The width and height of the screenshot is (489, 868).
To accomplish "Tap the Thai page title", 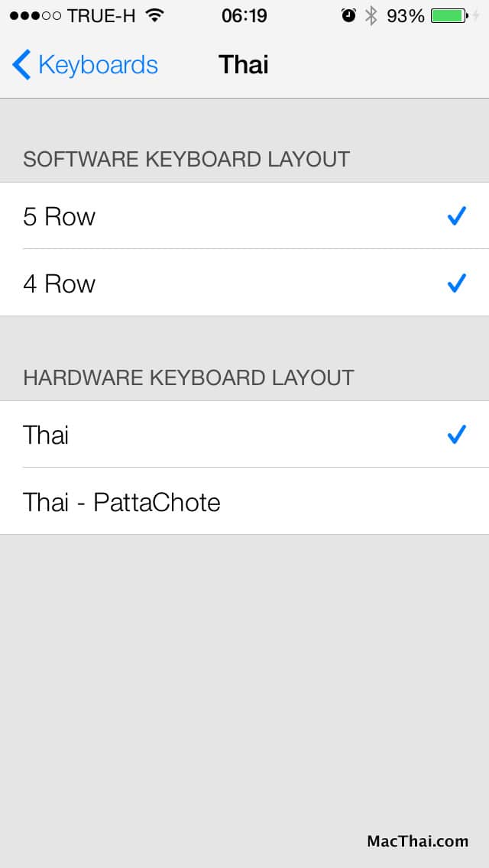I will pyautogui.click(x=244, y=64).
